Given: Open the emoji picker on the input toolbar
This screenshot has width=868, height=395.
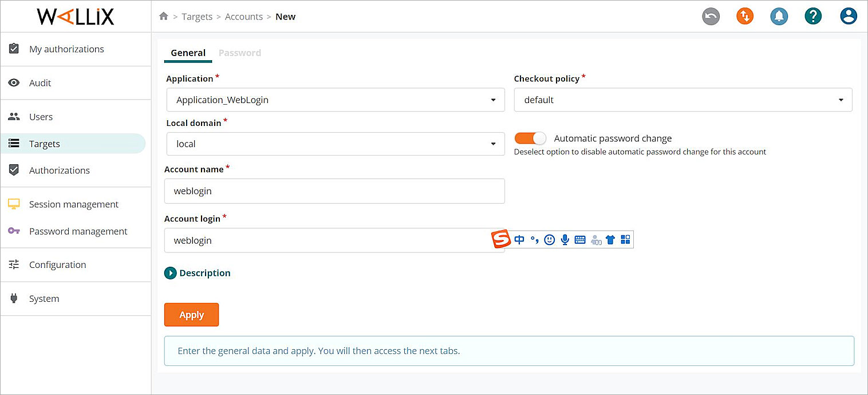Looking at the screenshot, I should [x=549, y=240].
